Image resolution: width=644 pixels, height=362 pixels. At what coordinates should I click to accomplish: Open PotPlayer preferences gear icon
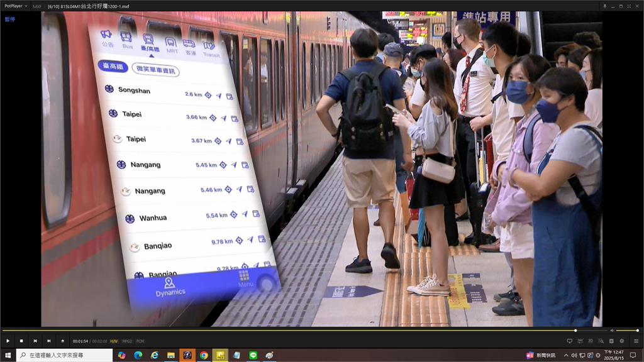(622, 341)
